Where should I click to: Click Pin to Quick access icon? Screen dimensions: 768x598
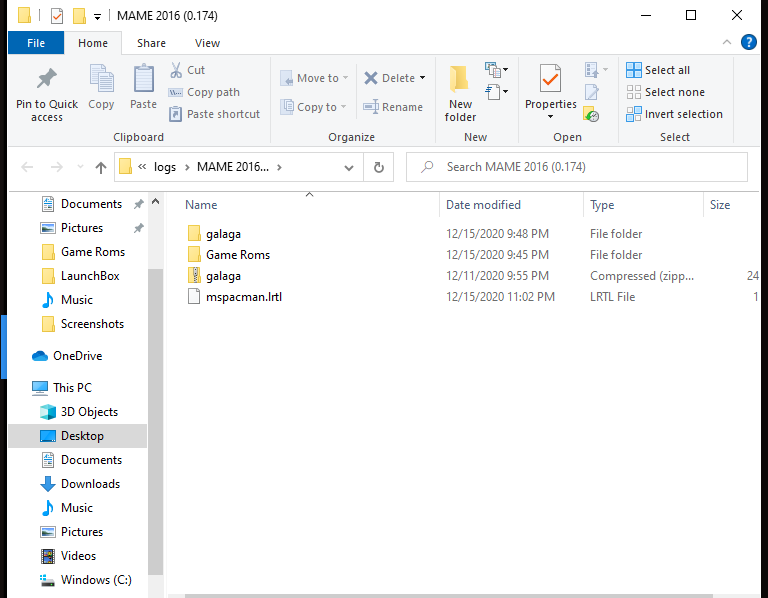click(47, 78)
